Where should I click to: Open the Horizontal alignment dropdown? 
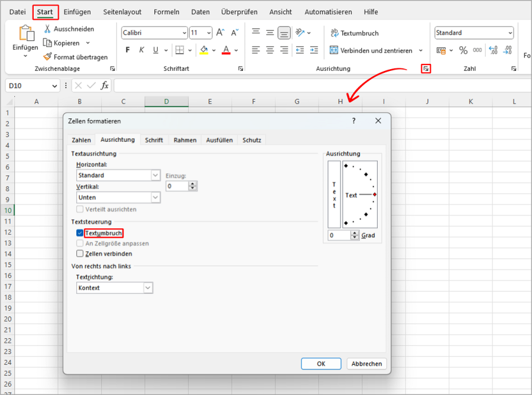pos(155,175)
